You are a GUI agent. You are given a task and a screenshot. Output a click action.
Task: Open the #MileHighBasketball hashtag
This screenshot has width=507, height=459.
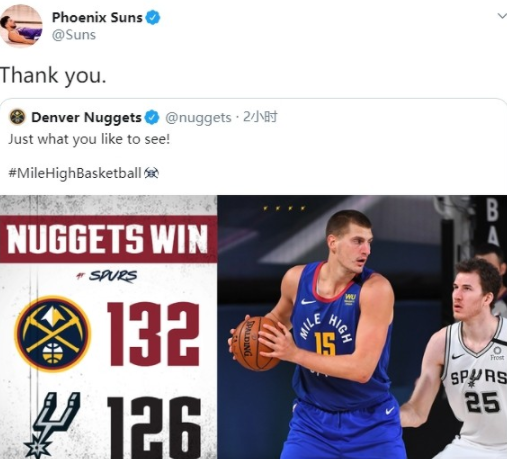75,173
